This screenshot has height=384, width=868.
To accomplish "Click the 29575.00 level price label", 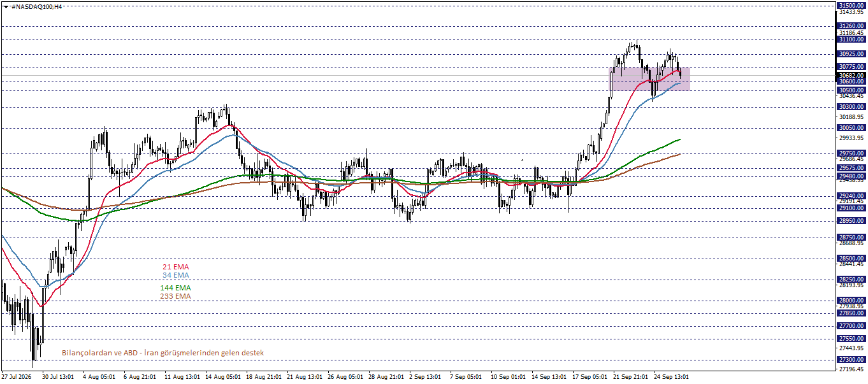I will [x=851, y=168].
